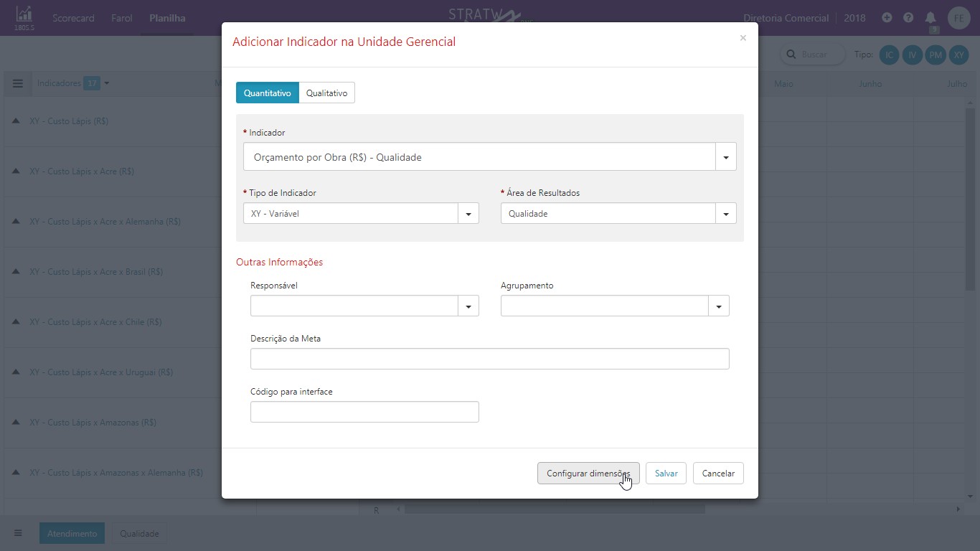Click the Salvar button
The image size is (980, 551).
pyautogui.click(x=666, y=473)
